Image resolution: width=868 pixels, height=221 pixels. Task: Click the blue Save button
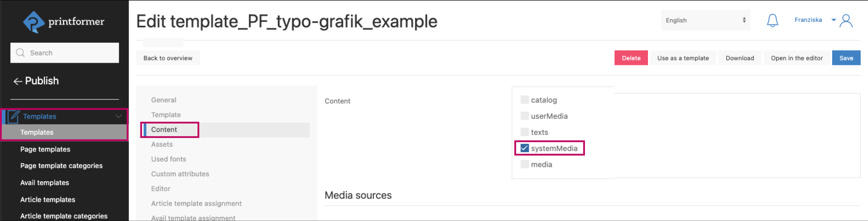[846, 58]
